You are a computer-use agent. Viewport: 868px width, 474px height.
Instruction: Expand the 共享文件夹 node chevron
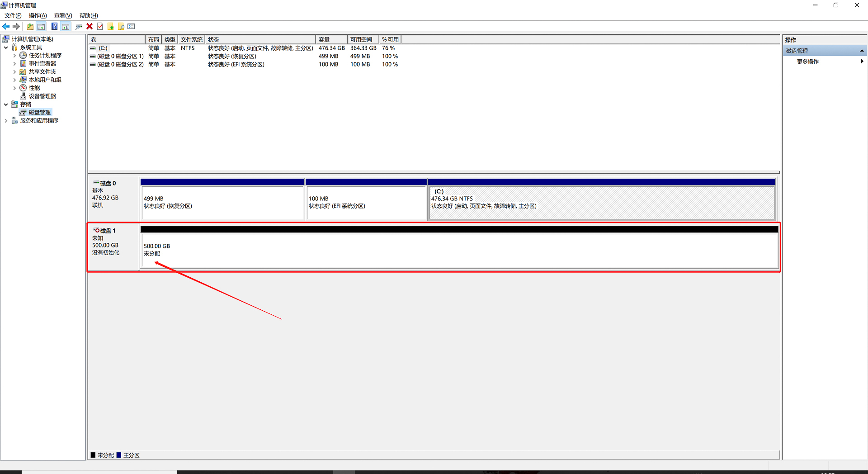click(x=14, y=72)
